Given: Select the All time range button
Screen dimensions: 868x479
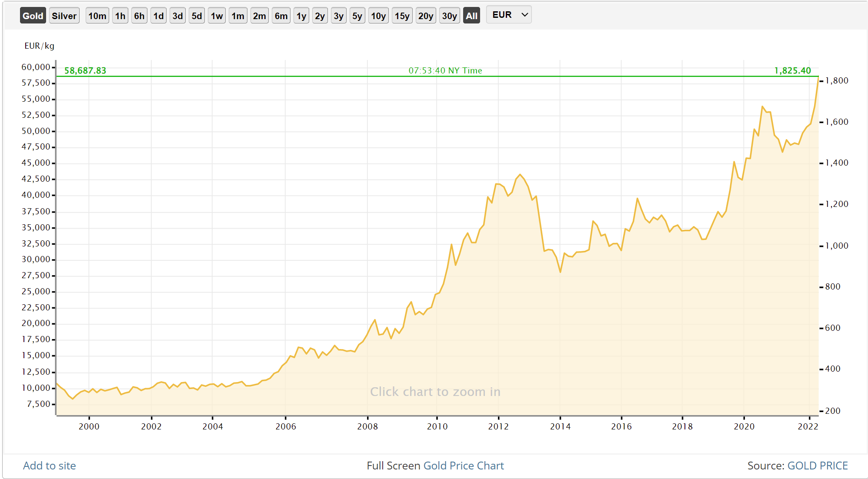Looking at the screenshot, I should pyautogui.click(x=471, y=16).
